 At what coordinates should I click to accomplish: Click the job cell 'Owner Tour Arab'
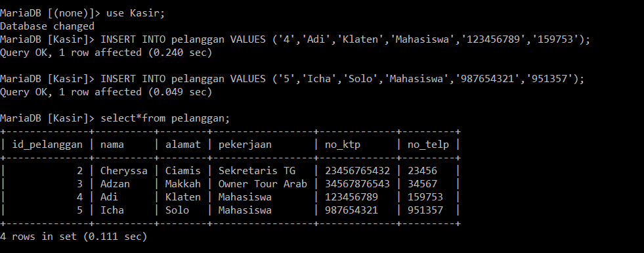click(x=263, y=184)
